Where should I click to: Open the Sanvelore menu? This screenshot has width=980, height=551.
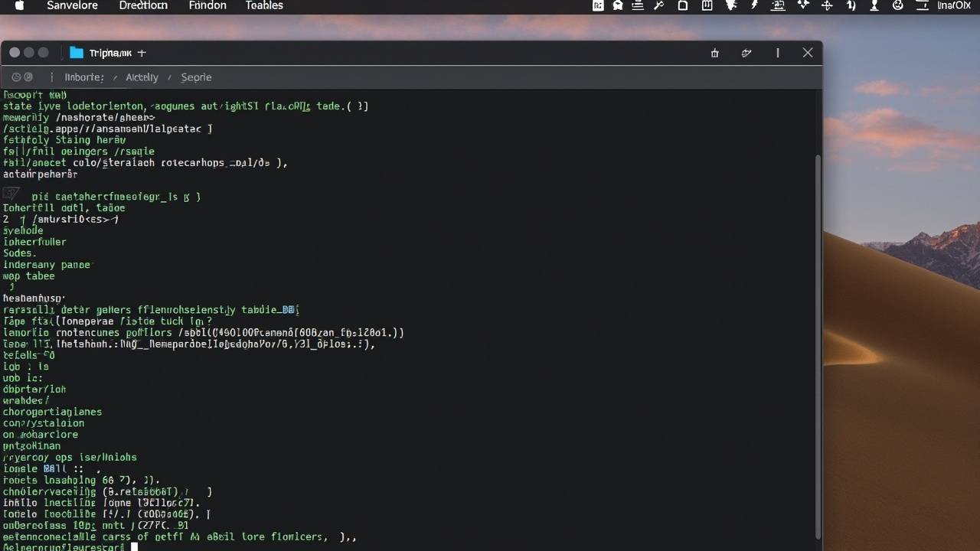click(x=72, y=5)
